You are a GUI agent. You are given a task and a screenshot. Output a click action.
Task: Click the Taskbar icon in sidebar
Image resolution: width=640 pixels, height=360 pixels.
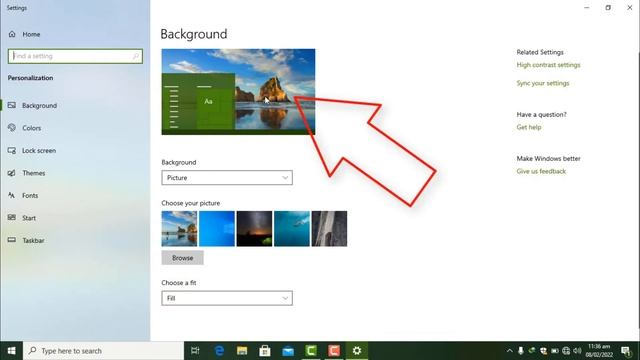tap(12, 240)
